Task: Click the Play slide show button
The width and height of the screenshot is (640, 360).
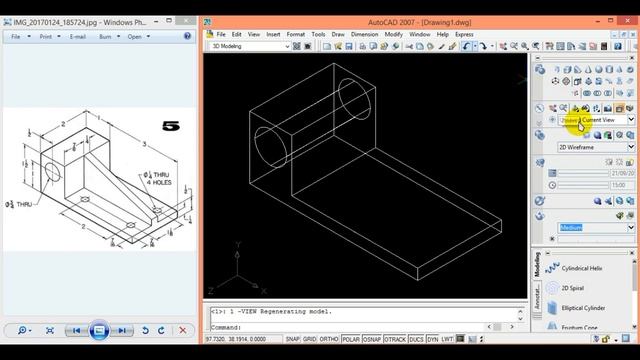Action: point(99,331)
